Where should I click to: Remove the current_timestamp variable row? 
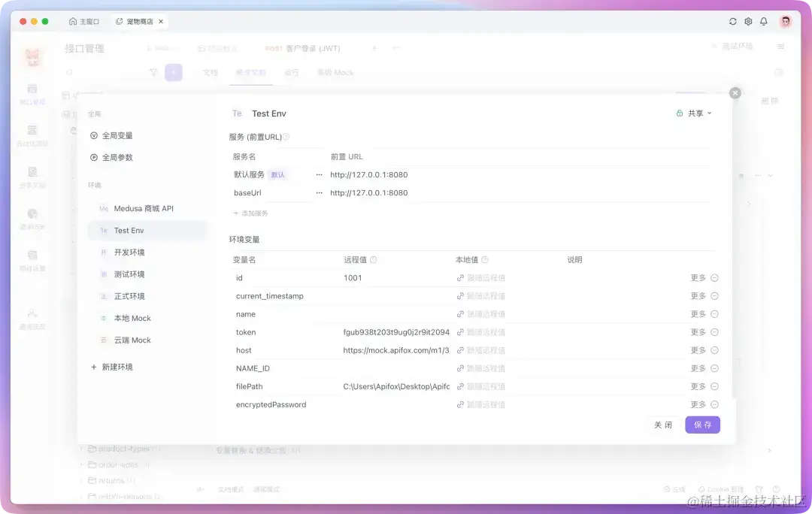(714, 296)
